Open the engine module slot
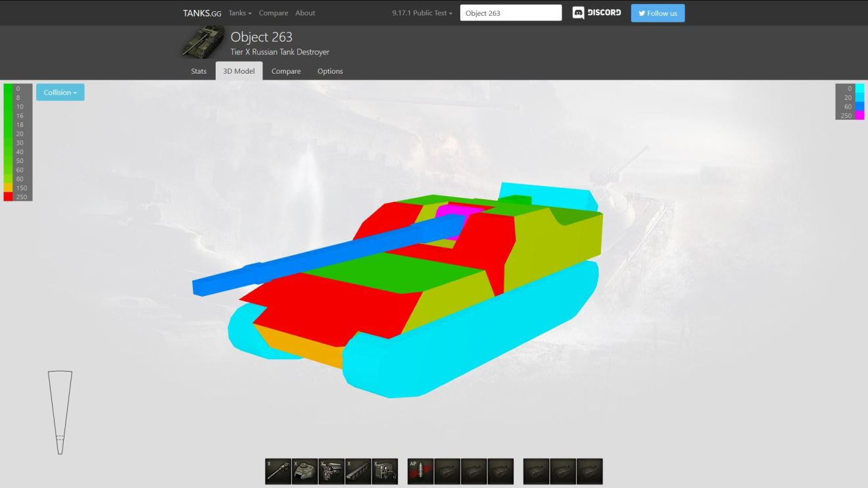 pos(331,472)
